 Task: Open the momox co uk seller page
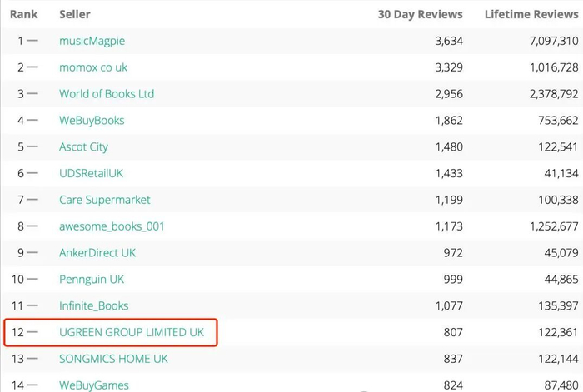tap(93, 67)
